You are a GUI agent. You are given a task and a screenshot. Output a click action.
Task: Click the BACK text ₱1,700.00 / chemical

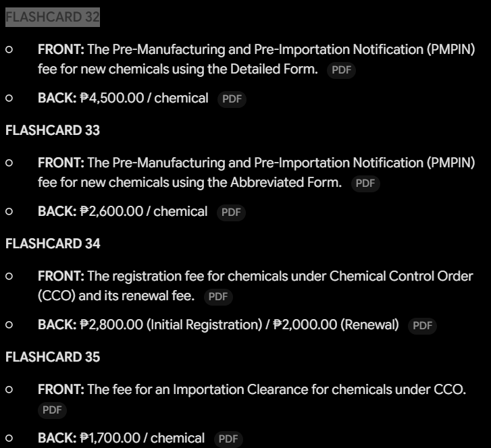click(x=142, y=438)
